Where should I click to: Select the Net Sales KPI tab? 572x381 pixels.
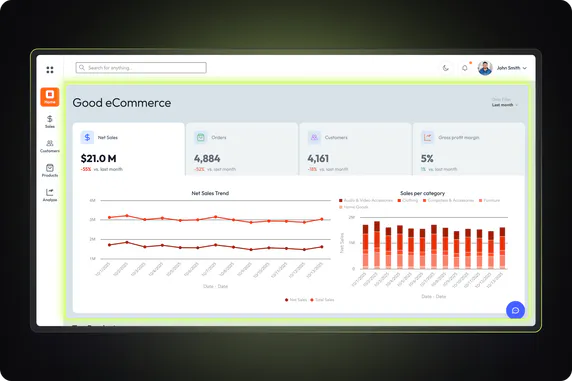tap(129, 149)
